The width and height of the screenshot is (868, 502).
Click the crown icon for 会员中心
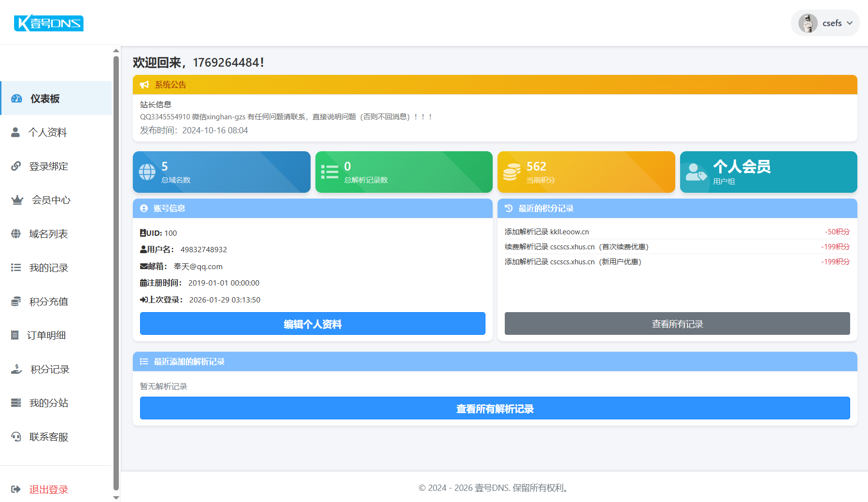[x=17, y=200]
